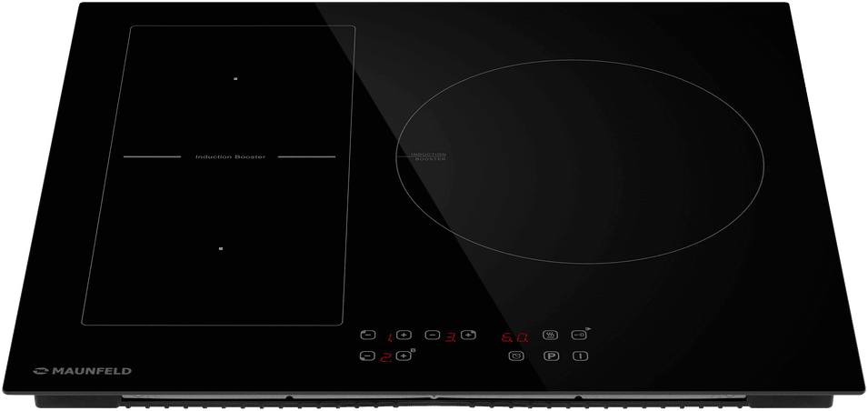
Task: Click Induction Booster label on rectangular zone
Action: [x=230, y=157]
